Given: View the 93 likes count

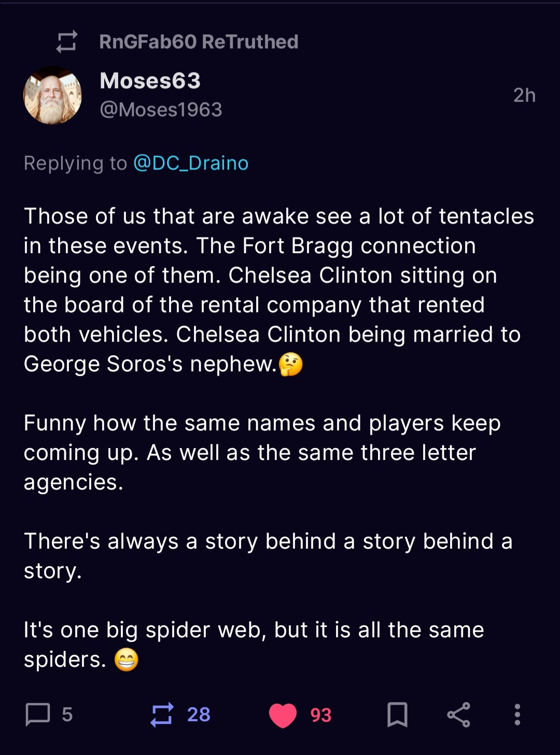Looking at the screenshot, I should [320, 715].
